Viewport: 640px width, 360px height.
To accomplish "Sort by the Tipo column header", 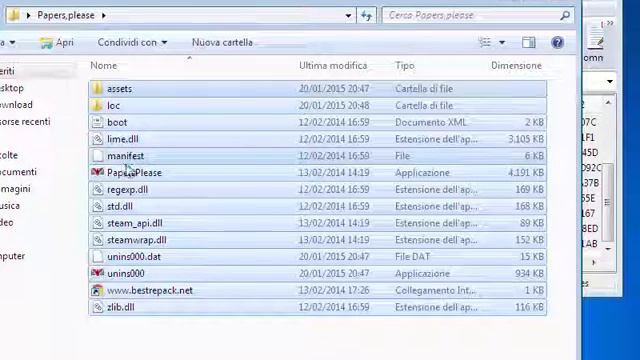I will tap(404, 65).
